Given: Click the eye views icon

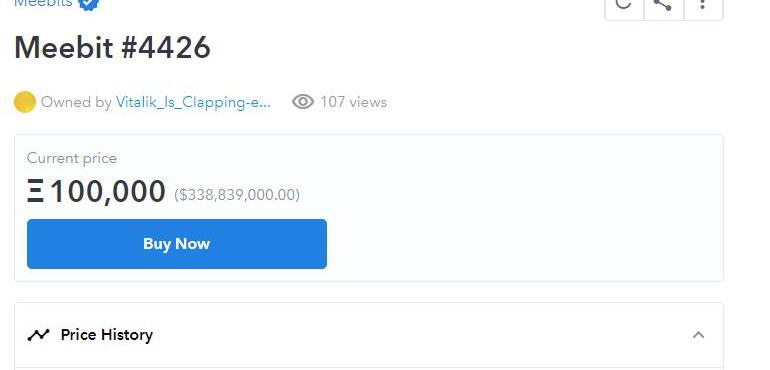Looking at the screenshot, I should 303,102.
